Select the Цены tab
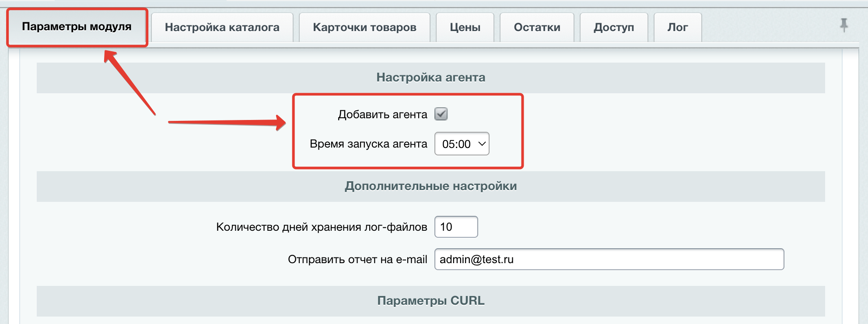Viewport: 868px width, 324px height. pyautogui.click(x=465, y=27)
